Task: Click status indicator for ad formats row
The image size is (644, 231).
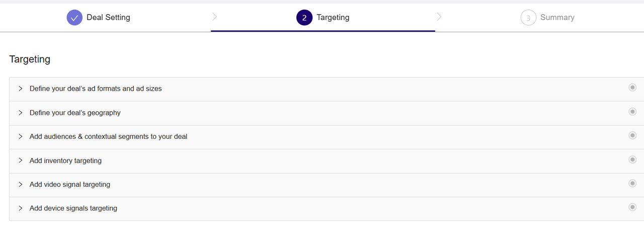Action: 632,88
